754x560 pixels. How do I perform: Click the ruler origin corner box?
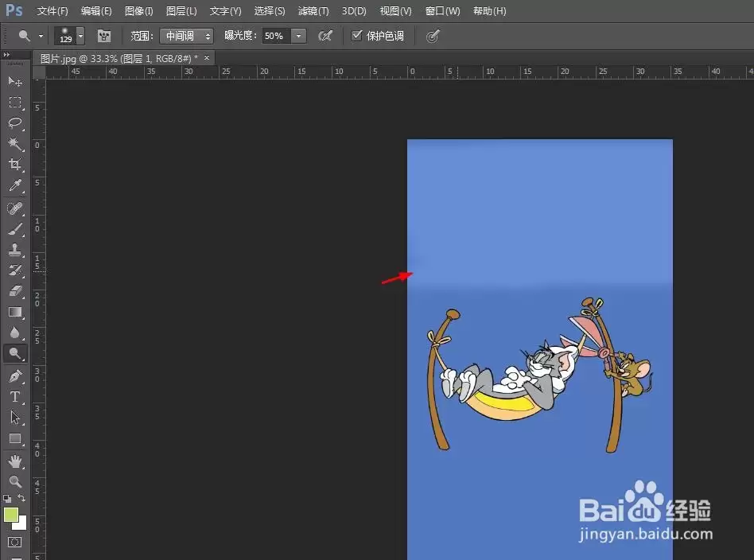pos(39,72)
